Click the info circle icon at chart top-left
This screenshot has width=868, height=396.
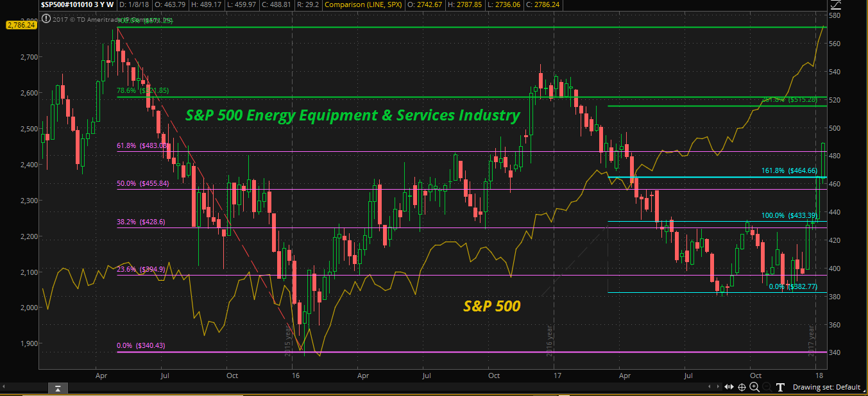46,19
